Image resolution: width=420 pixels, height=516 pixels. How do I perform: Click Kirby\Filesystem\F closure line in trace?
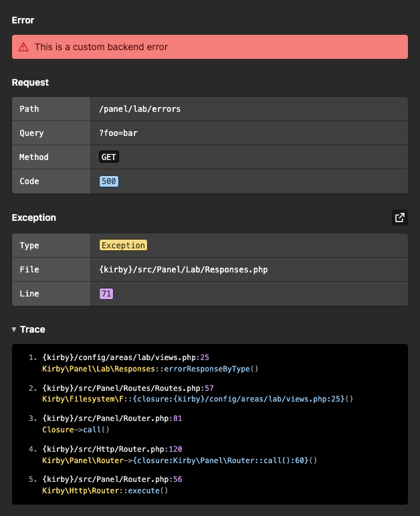click(198, 399)
